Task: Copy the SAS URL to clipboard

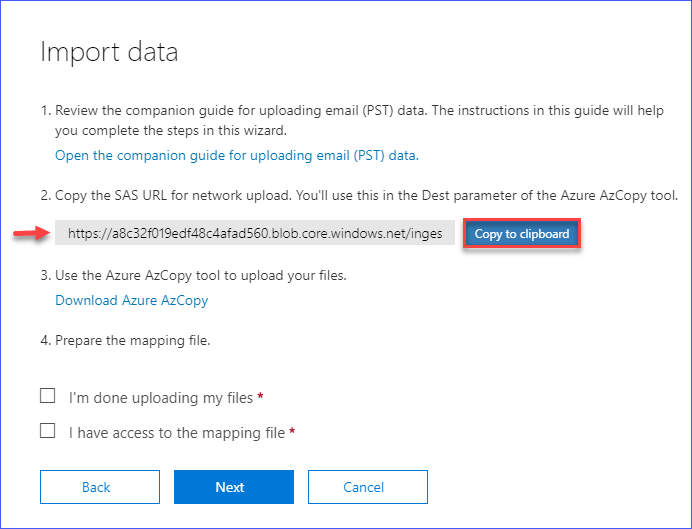Action: pyautogui.click(x=522, y=233)
